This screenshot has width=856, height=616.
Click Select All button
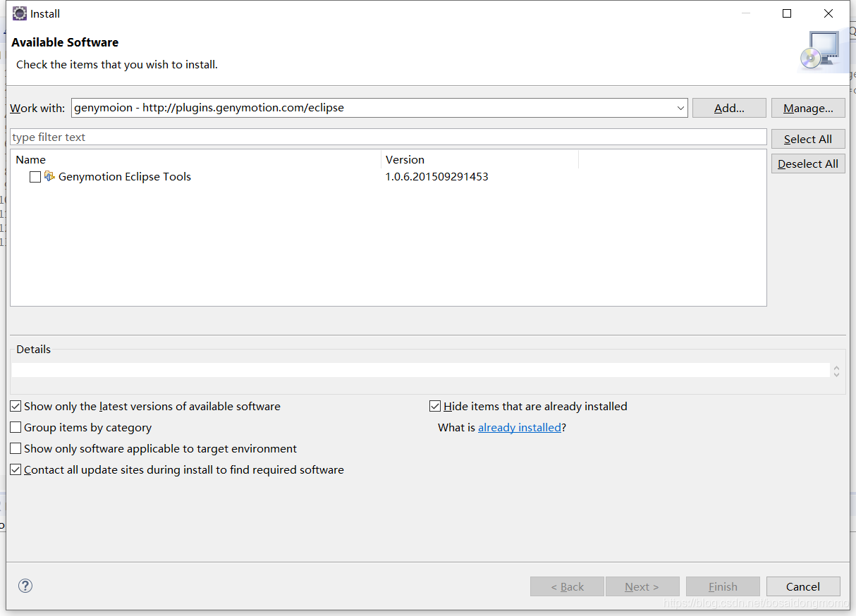pos(808,139)
